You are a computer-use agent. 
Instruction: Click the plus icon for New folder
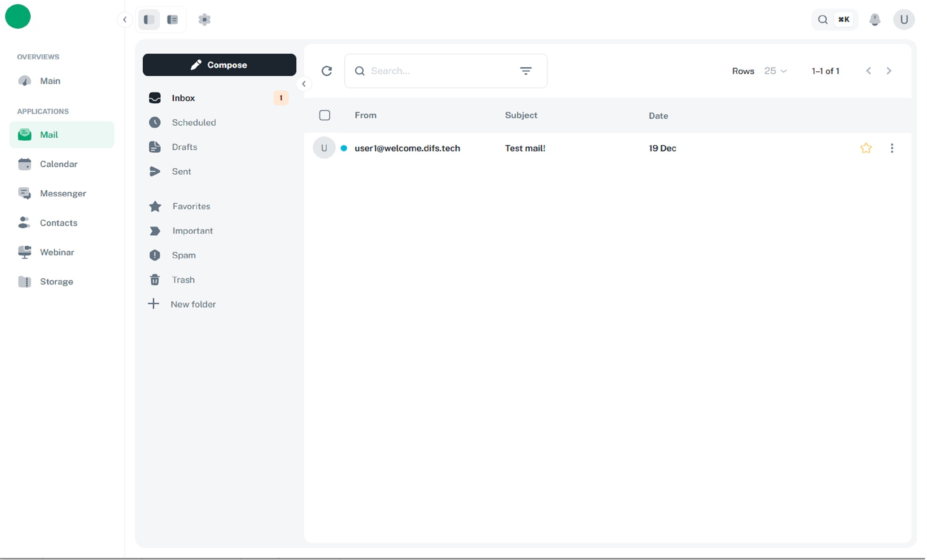click(154, 303)
